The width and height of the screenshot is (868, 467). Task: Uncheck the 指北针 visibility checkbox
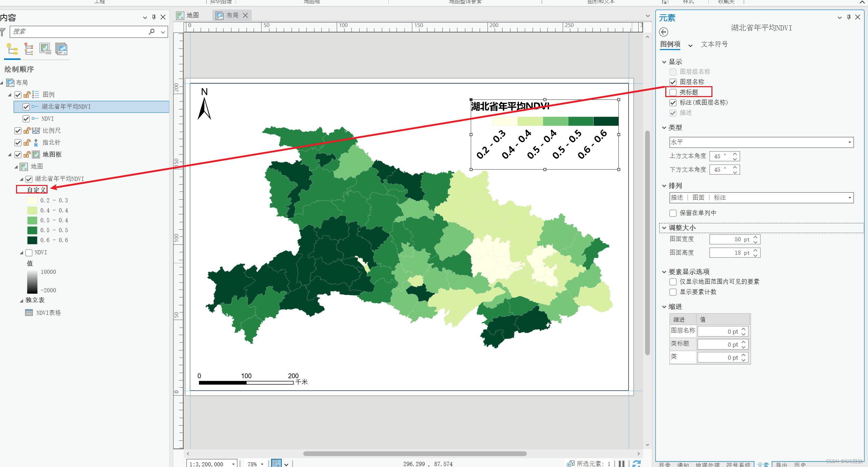[18, 143]
